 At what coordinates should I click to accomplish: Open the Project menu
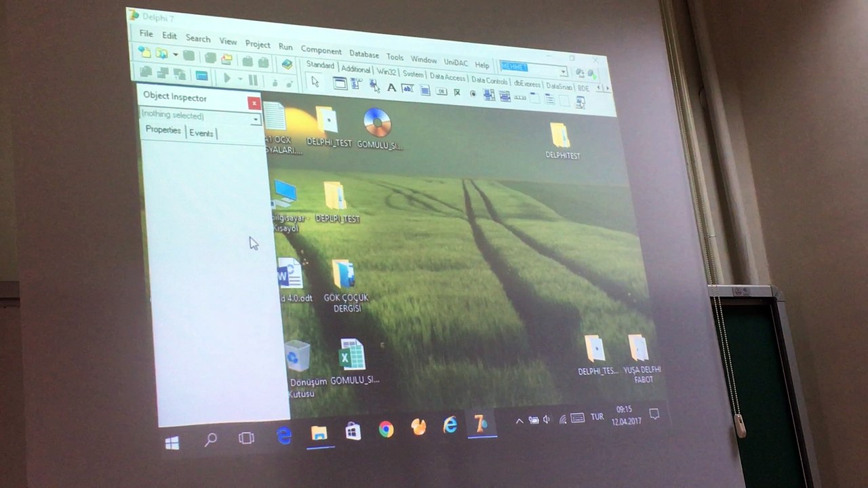258,44
